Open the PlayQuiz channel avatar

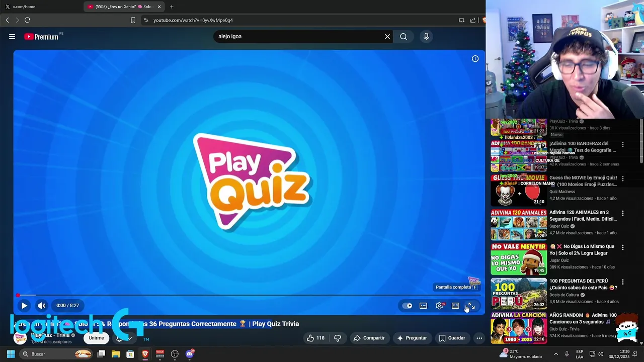pos(20,338)
